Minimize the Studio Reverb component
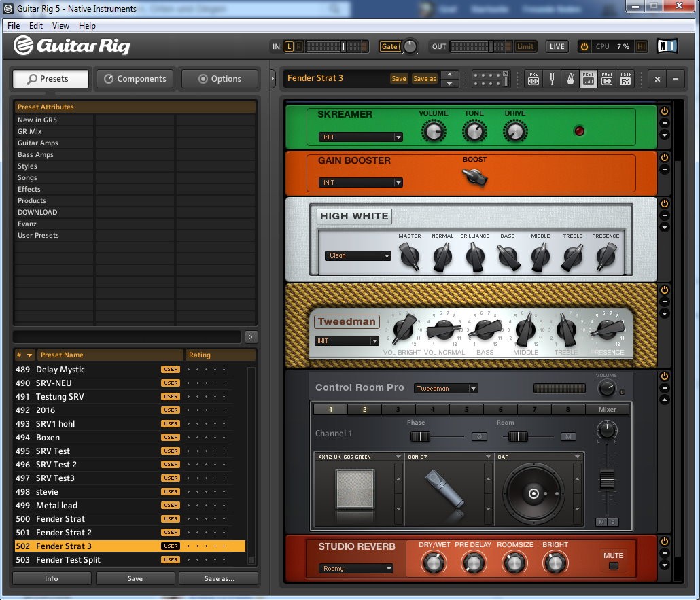This screenshot has height=600, width=700. coord(664,553)
